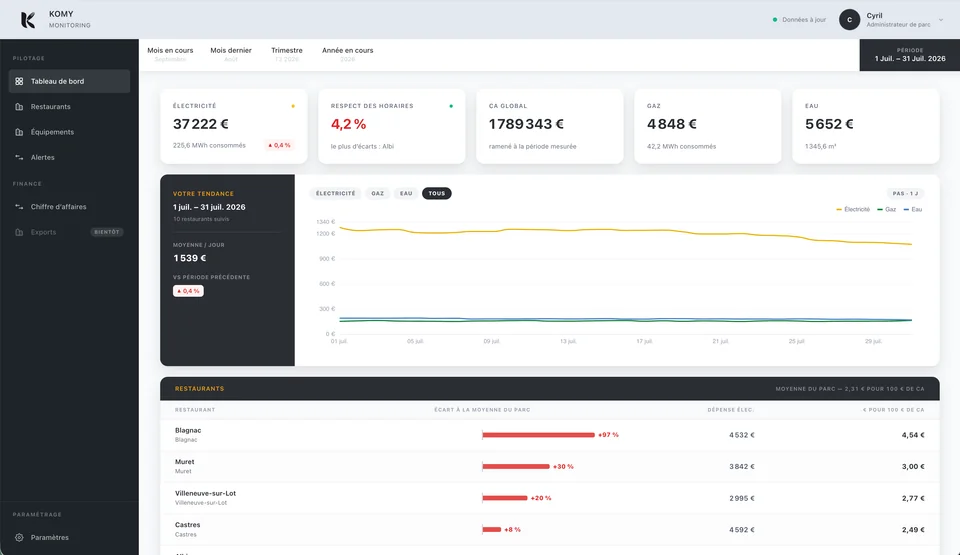The image size is (960, 555).
Task: Click the Blagnac +97 % deviation bar
Action: click(538, 435)
